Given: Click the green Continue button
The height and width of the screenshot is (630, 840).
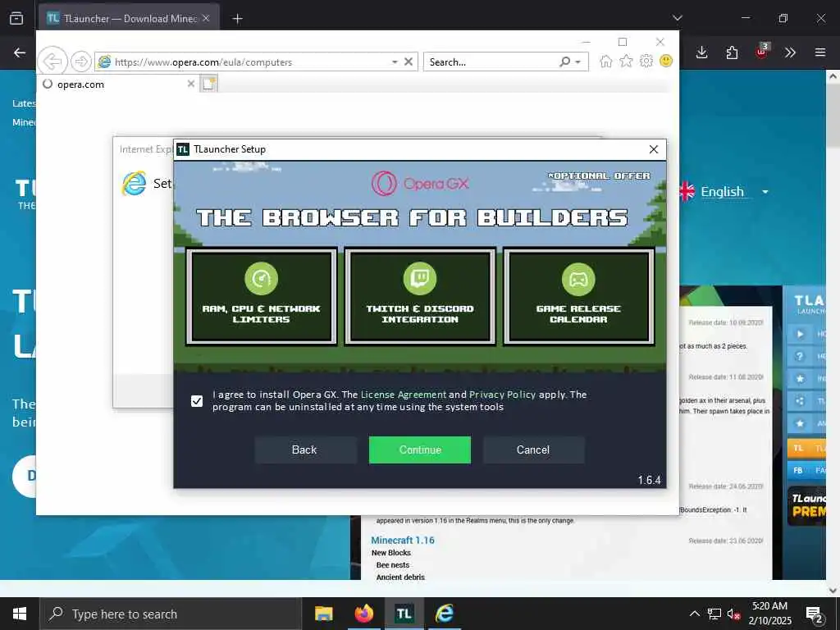Looking at the screenshot, I should click(419, 450).
